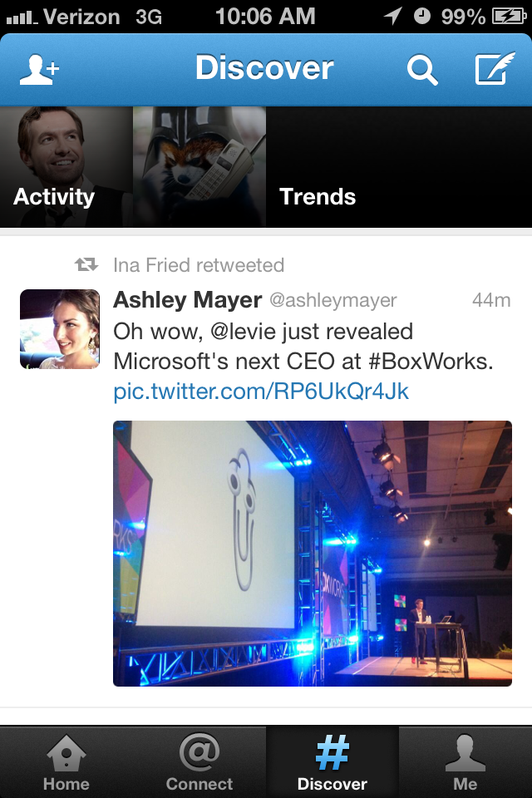Select the Home birdhouse tab

pyautogui.click(x=66, y=762)
